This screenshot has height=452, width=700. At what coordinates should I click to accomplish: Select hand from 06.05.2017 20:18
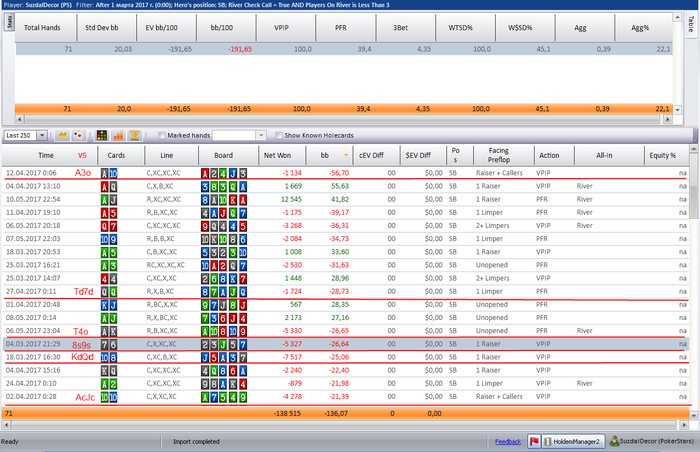click(345, 226)
